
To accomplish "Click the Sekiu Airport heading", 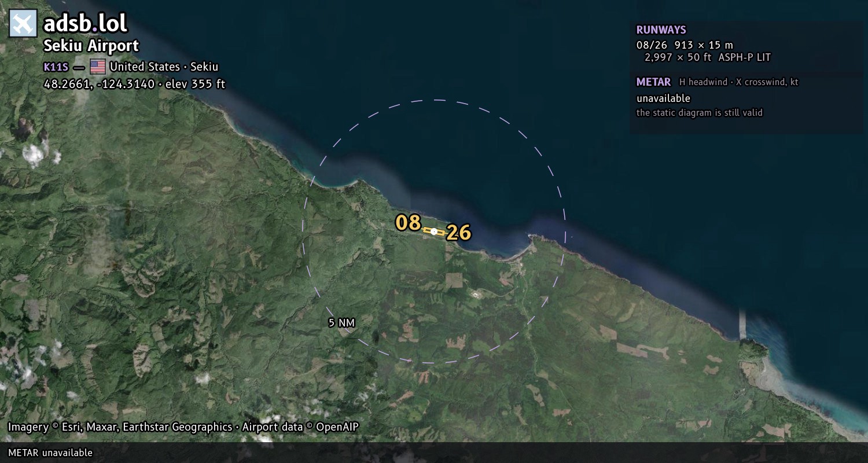I will (91, 46).
